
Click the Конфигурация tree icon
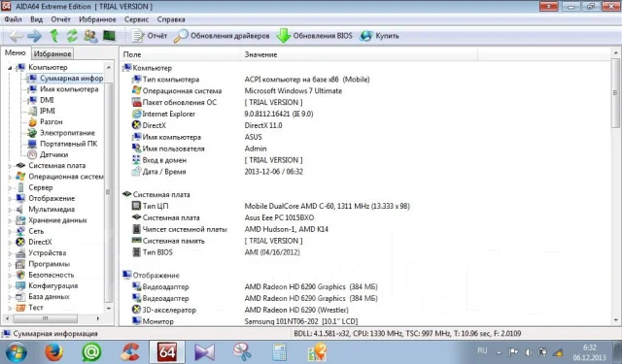coord(20,286)
